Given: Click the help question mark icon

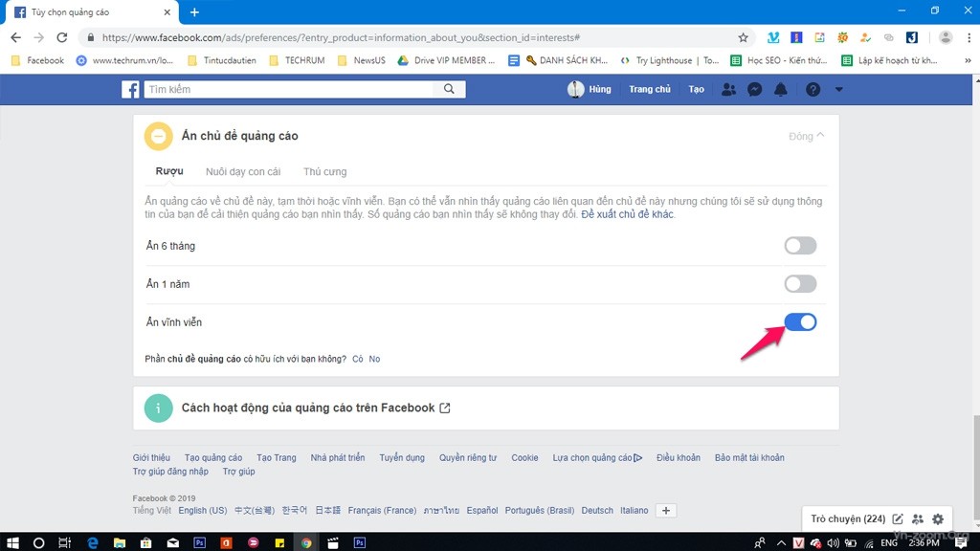Looking at the screenshot, I should point(813,89).
